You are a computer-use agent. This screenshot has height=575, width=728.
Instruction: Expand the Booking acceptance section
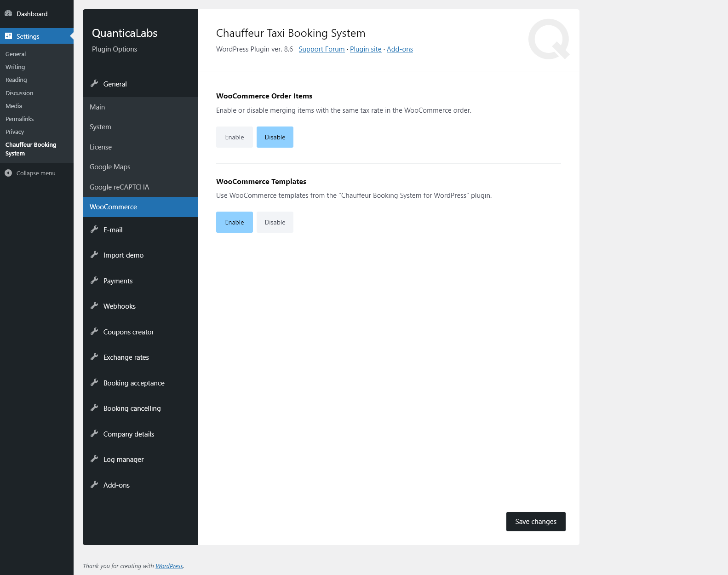coord(140,383)
